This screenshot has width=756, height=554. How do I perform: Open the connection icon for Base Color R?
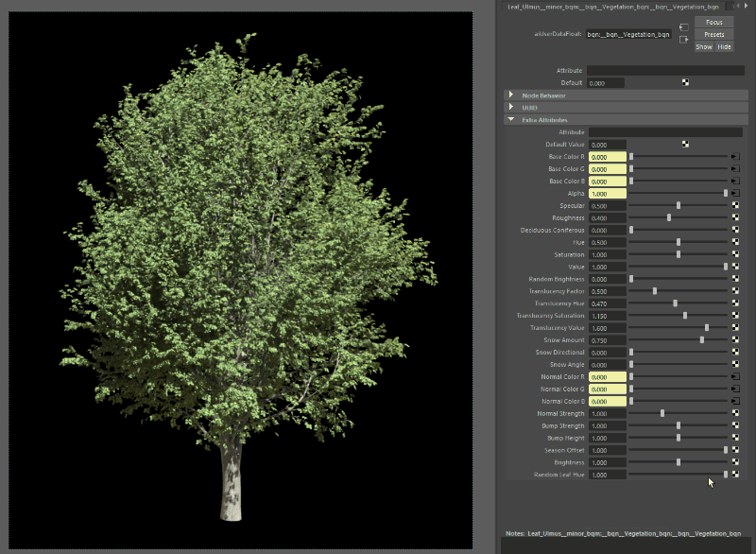pos(734,156)
